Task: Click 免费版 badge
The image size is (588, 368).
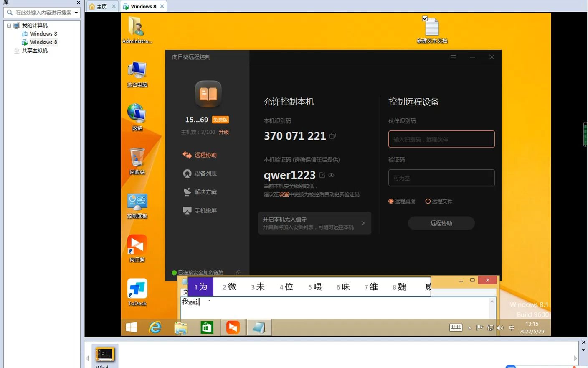Action: [220, 120]
